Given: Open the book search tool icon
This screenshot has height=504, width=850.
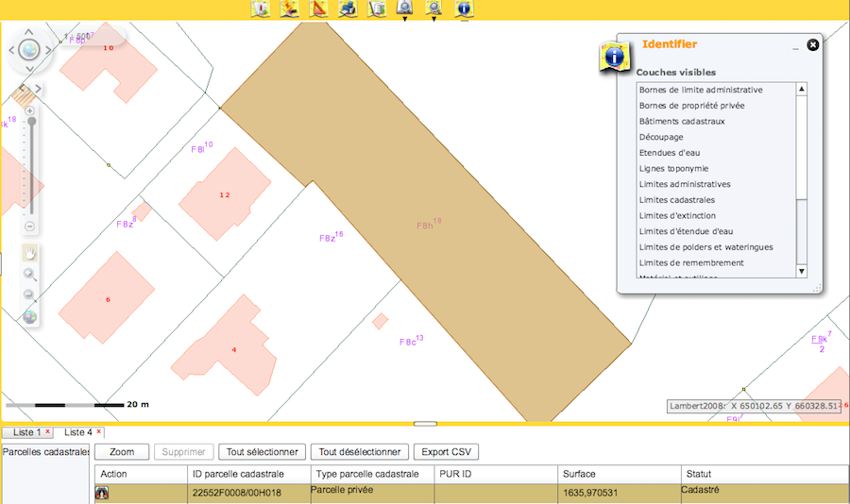Looking at the screenshot, I should (405, 7).
